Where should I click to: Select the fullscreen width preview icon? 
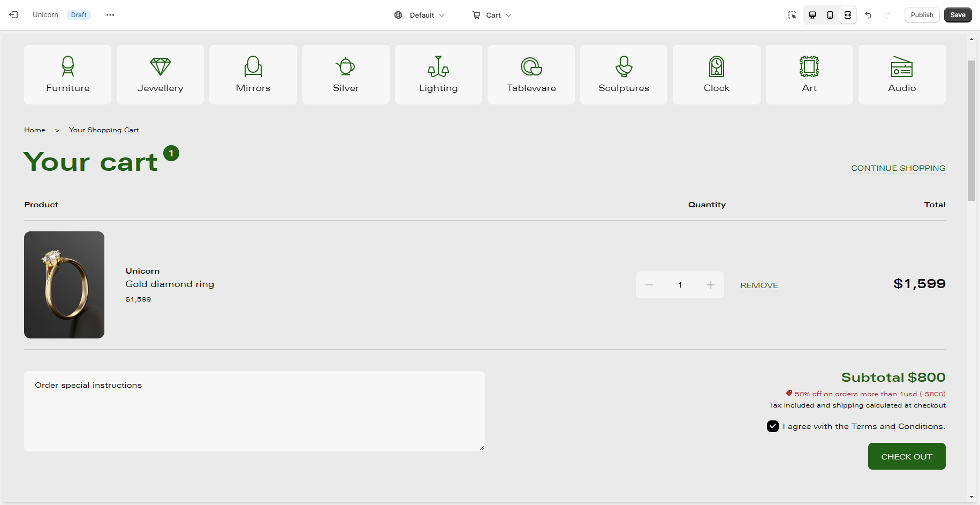[848, 15]
